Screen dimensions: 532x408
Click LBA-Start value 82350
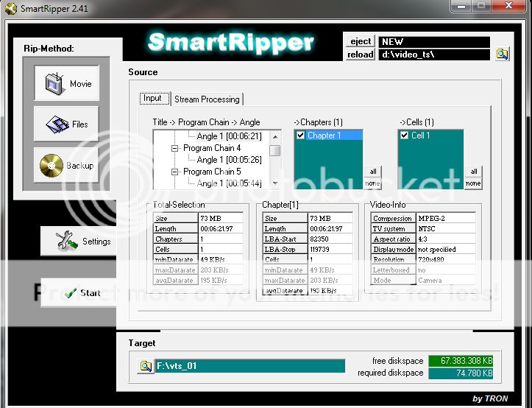pyautogui.click(x=319, y=239)
